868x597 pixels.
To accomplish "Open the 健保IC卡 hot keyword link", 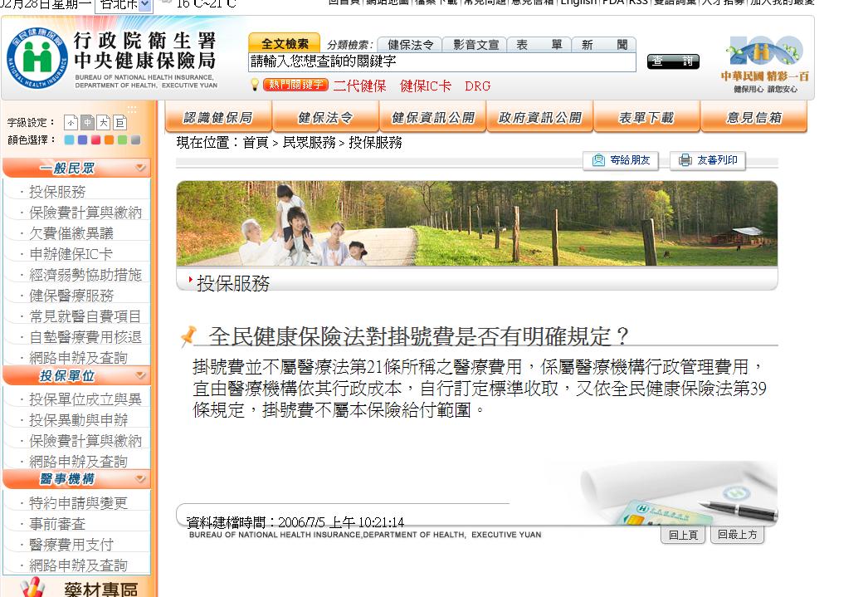I will [426, 86].
